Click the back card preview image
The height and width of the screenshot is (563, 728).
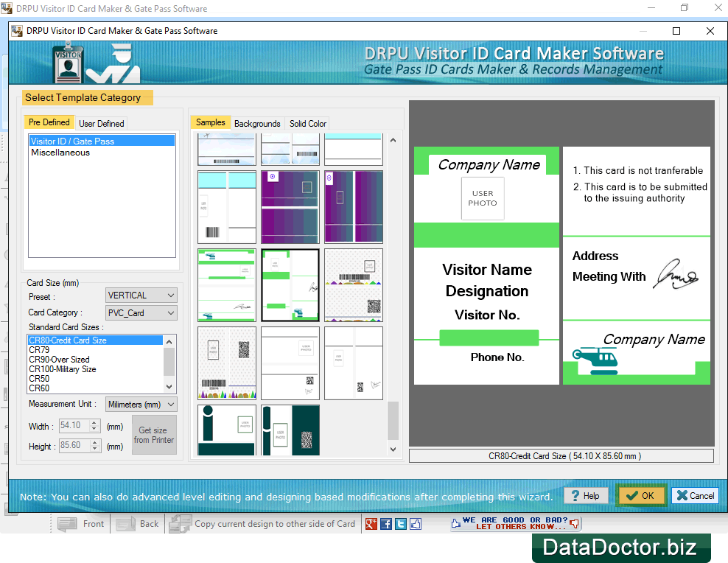(x=637, y=266)
